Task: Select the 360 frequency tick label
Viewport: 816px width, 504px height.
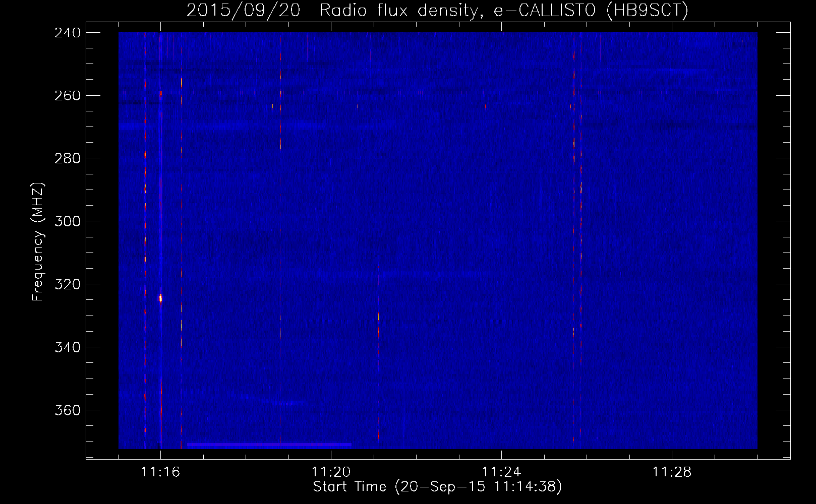Action: (68, 411)
